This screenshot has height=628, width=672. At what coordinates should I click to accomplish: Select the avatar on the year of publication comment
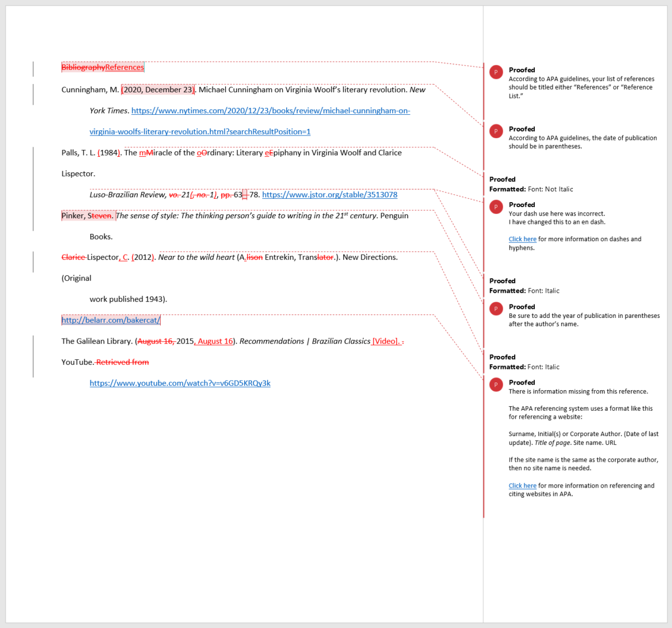point(496,309)
